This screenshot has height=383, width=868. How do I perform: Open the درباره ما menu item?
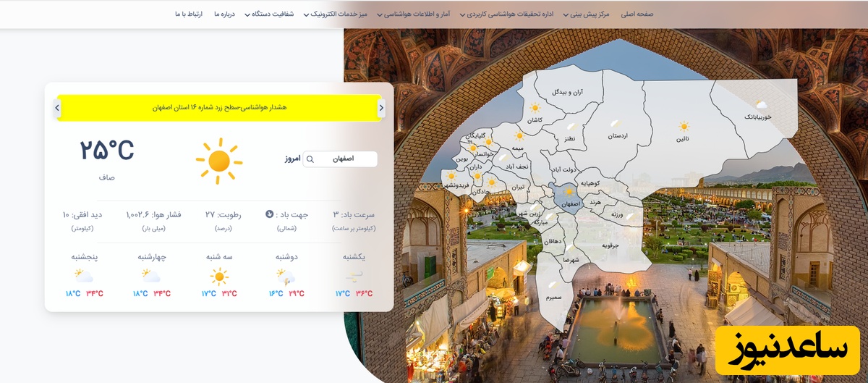(225, 14)
